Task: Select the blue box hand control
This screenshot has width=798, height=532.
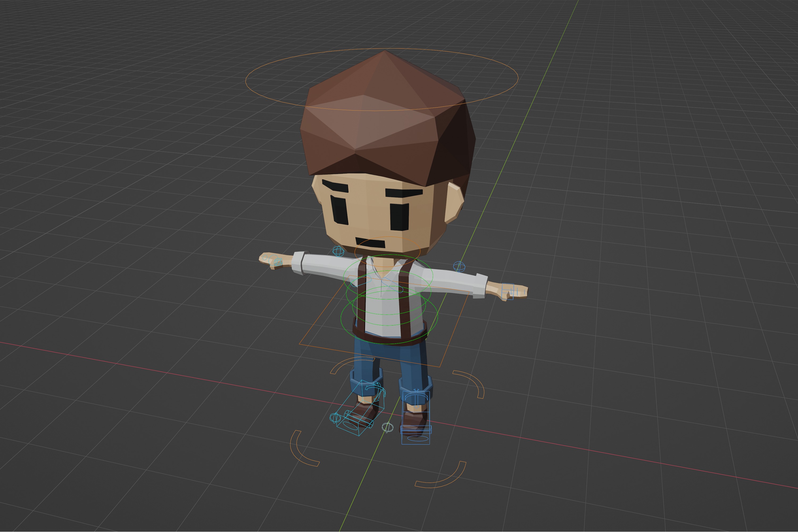Action: (x=508, y=292)
